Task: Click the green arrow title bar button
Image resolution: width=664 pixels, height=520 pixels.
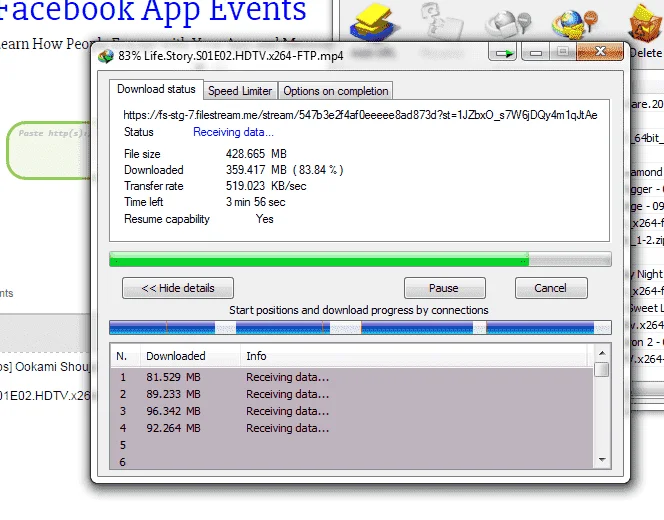Action: coord(503,53)
